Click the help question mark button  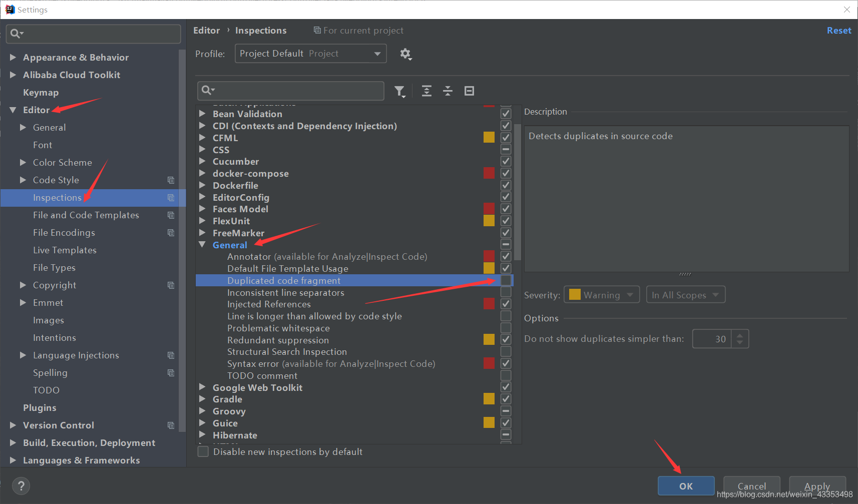[21, 485]
